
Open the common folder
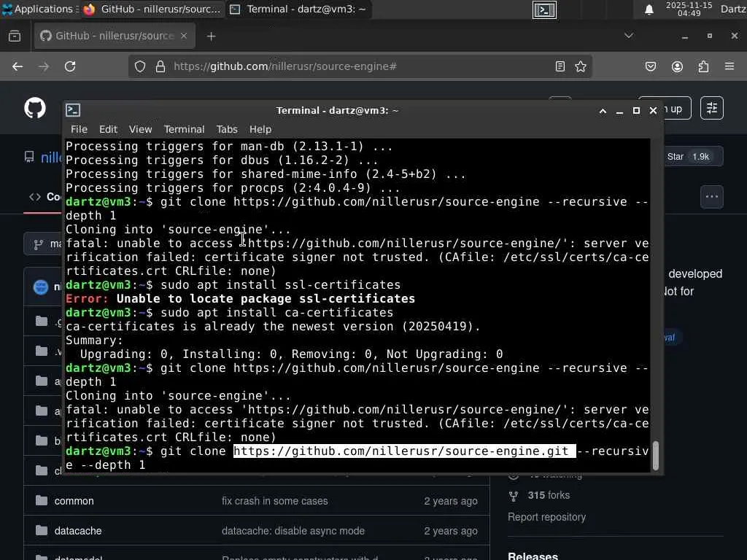click(x=74, y=501)
